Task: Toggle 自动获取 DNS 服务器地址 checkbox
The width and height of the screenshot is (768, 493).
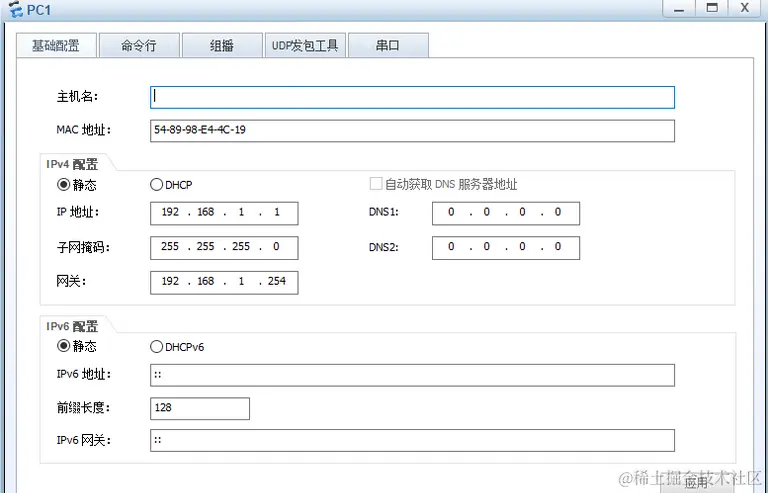Action: click(x=376, y=184)
